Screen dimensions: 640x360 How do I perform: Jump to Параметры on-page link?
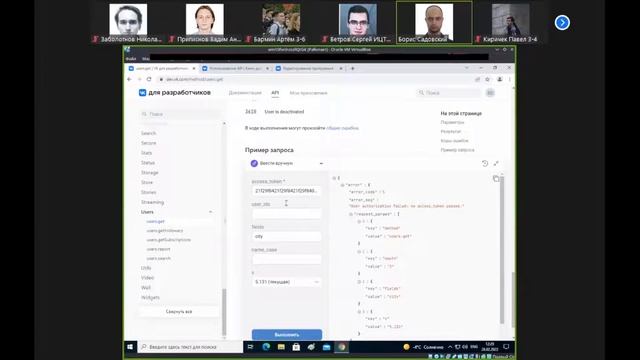click(452, 122)
